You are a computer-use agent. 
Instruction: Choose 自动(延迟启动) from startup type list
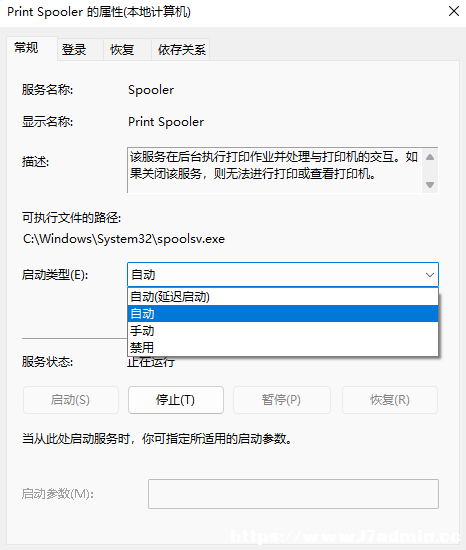pyautogui.click(x=283, y=297)
